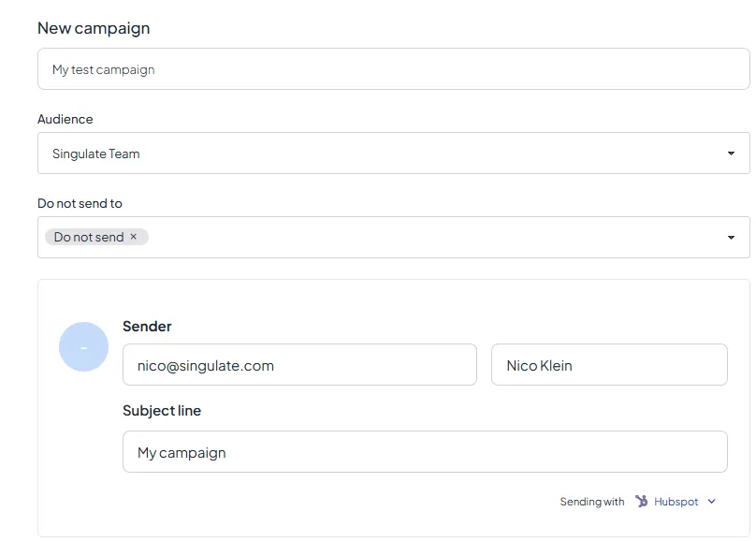This screenshot has height=541, width=756.
Task: Click the My campaign subject line field
Action: tap(425, 451)
